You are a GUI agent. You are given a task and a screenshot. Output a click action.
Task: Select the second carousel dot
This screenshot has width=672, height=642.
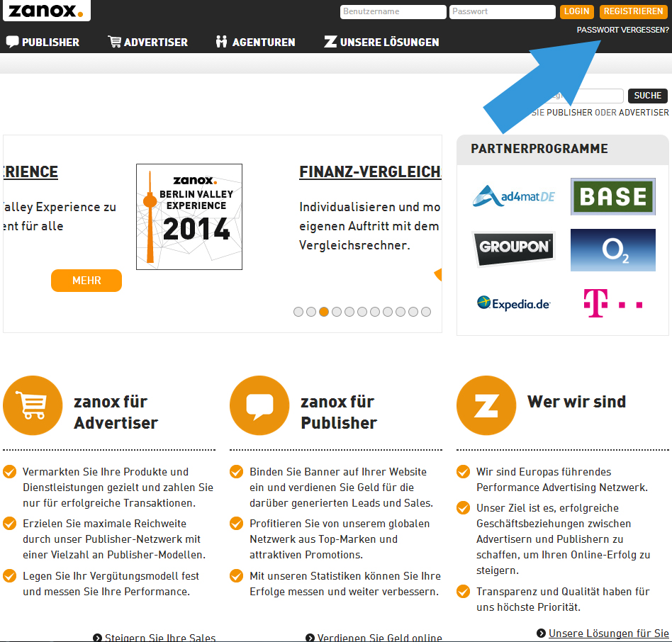tap(311, 312)
